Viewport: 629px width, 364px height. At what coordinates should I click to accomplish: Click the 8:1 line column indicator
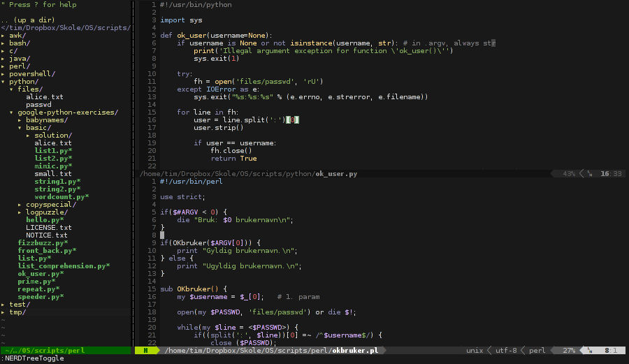(611, 351)
